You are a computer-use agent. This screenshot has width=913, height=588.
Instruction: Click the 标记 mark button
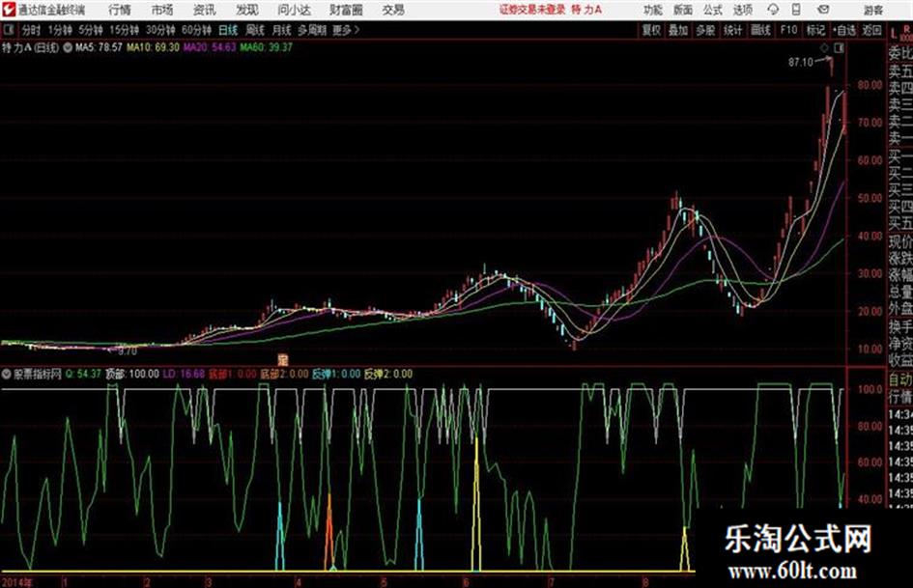815,30
